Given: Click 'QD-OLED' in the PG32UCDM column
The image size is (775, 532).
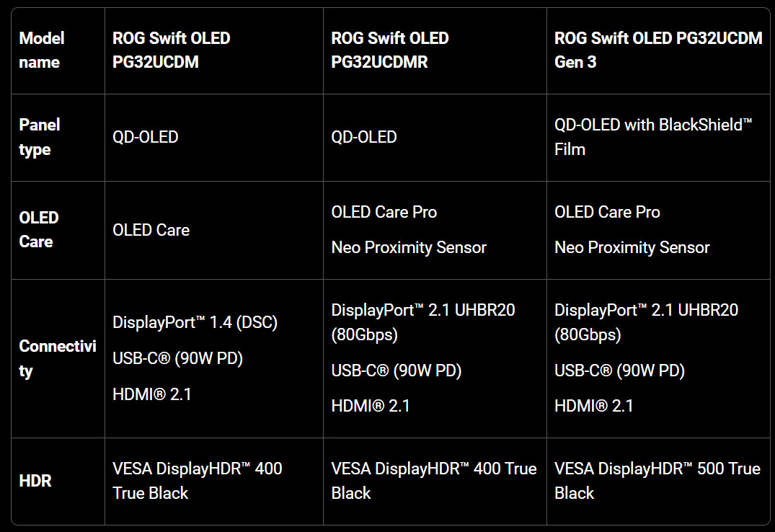Looking at the screenshot, I should [x=146, y=137].
